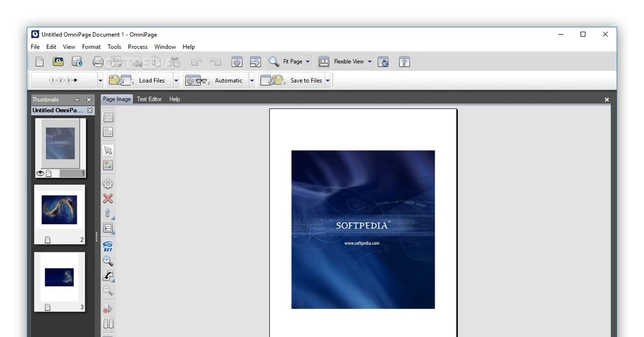Screen dimensions: 644x337
Task: Click the top zone layout icon in image toolbar
Action: [x=108, y=117]
